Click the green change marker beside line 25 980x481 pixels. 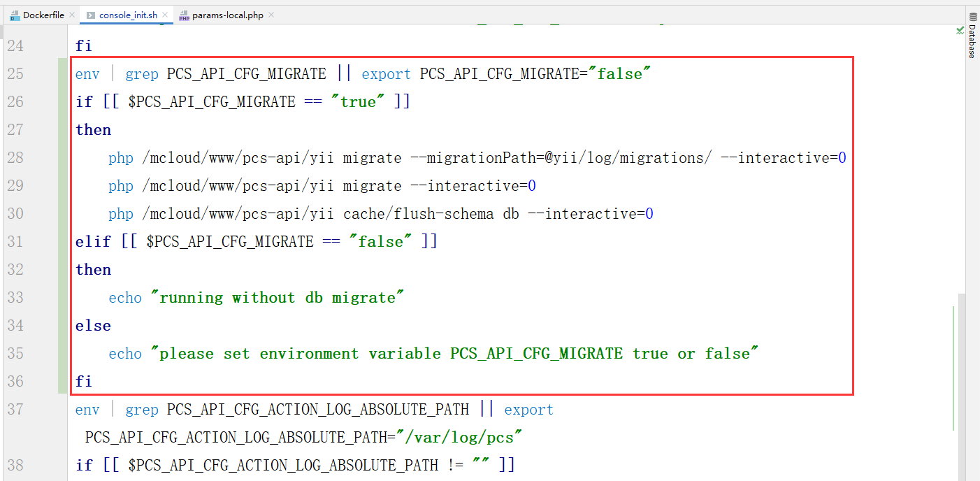click(63, 74)
